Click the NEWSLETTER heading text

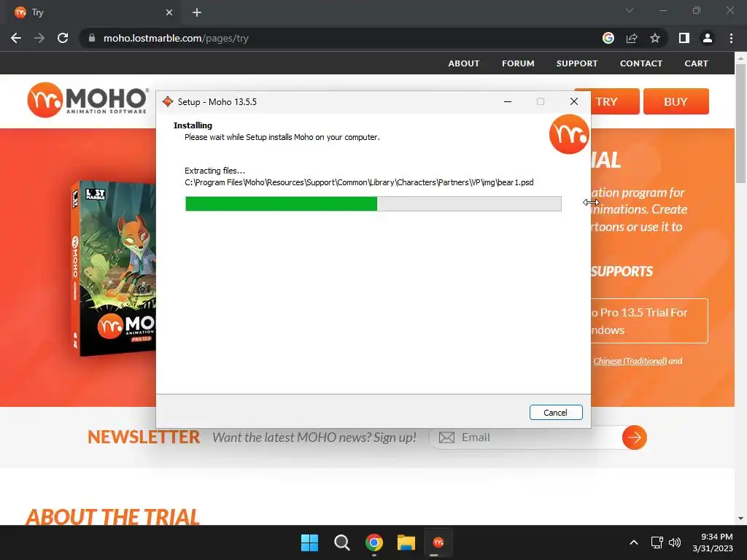pyautogui.click(x=144, y=437)
